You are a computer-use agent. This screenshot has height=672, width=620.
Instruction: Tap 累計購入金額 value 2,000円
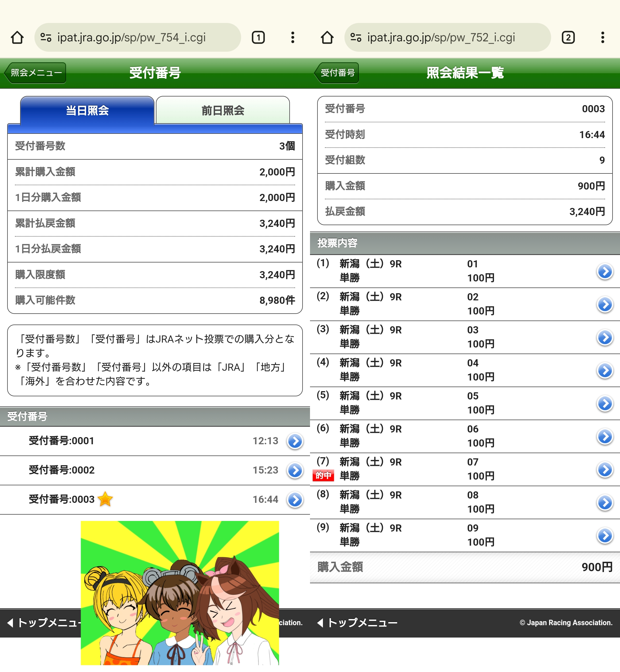coord(277,172)
